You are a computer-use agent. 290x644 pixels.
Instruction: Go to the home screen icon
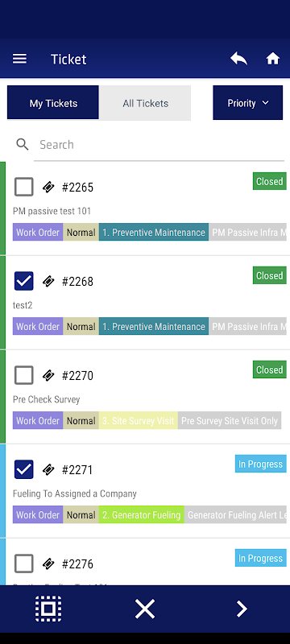(x=273, y=59)
